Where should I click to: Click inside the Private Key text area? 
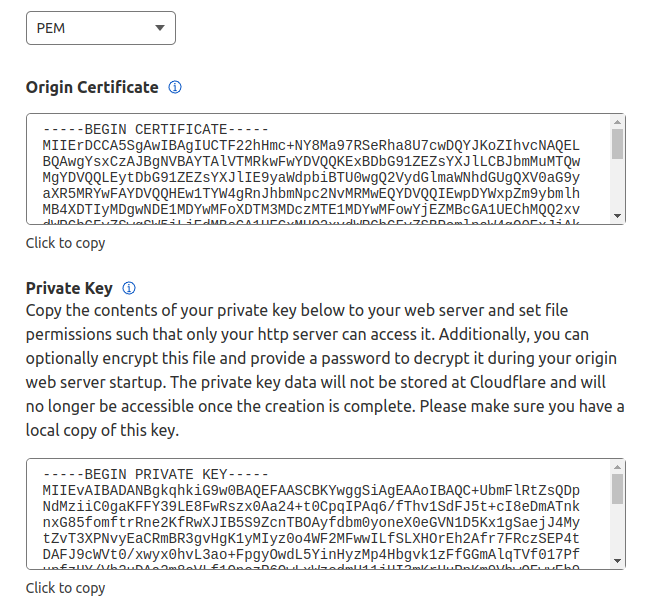[x=319, y=514]
